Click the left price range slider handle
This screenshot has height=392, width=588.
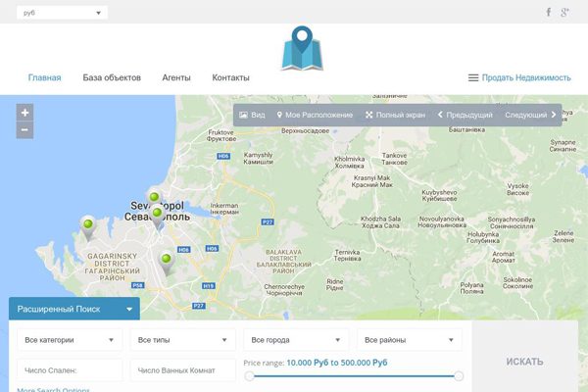(x=249, y=376)
